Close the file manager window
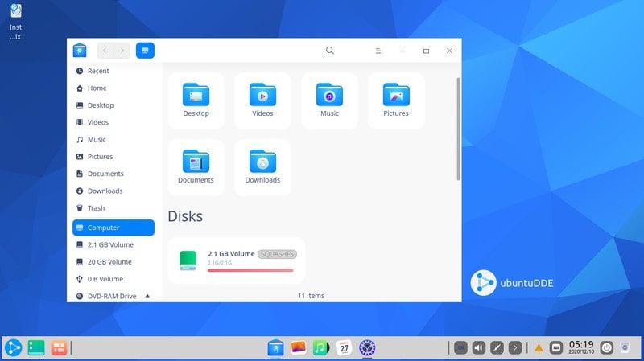 pos(450,51)
